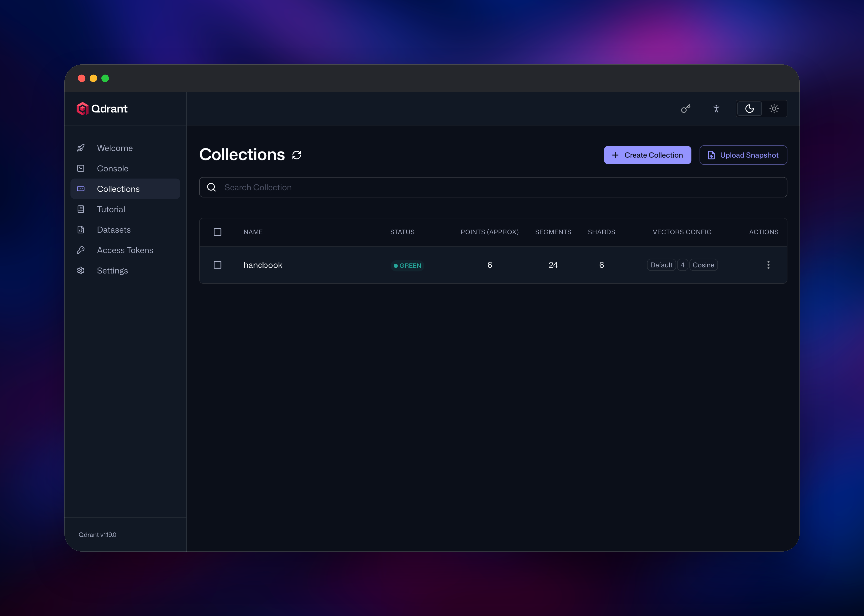This screenshot has height=616, width=864.
Task: Click the NAME column header
Action: (253, 232)
